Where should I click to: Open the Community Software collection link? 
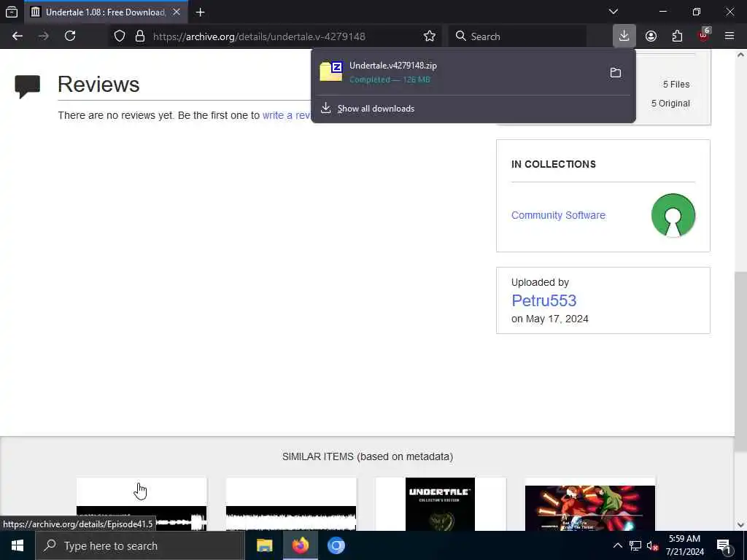pos(558,215)
